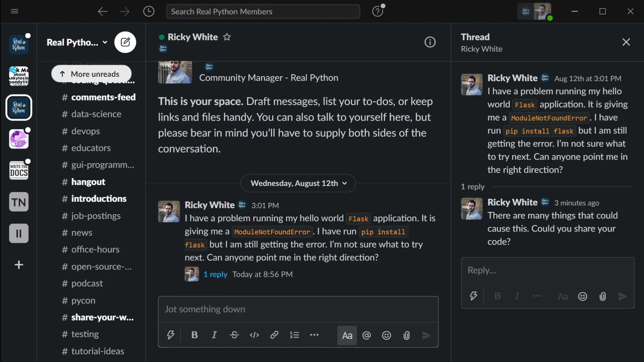
Task: Click the Search Real Python Members field
Action: tap(263, 11)
